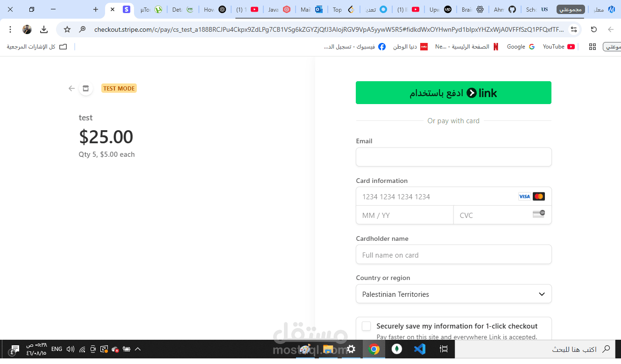The width and height of the screenshot is (621, 364).
Task: Click the back arrow beside the merchant icon
Action: tap(71, 88)
